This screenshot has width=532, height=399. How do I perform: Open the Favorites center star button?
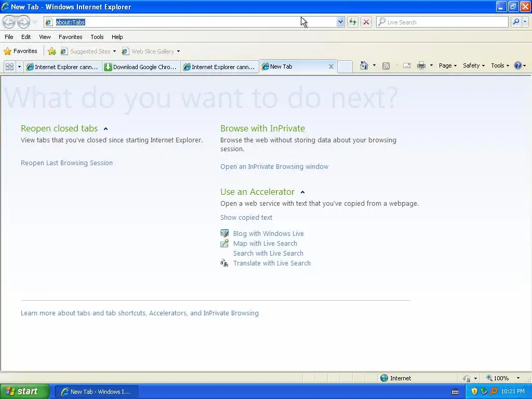tap(20, 51)
